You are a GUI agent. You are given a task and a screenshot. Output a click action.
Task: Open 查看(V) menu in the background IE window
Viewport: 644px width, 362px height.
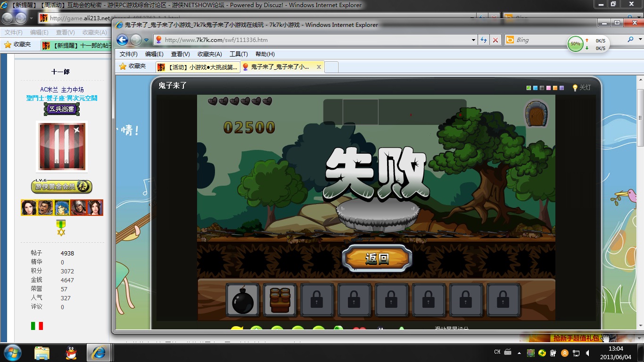[x=65, y=33]
